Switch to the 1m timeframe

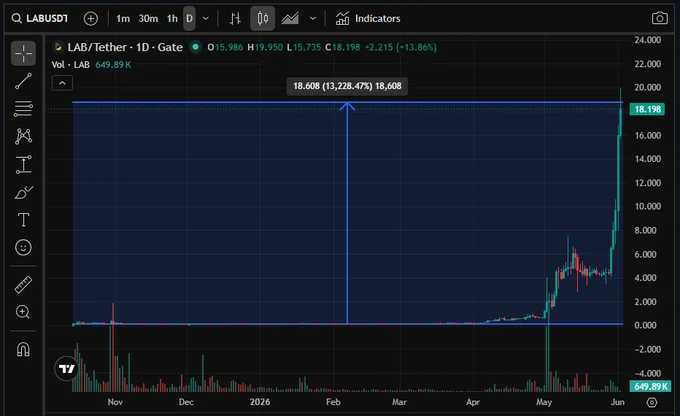click(123, 19)
